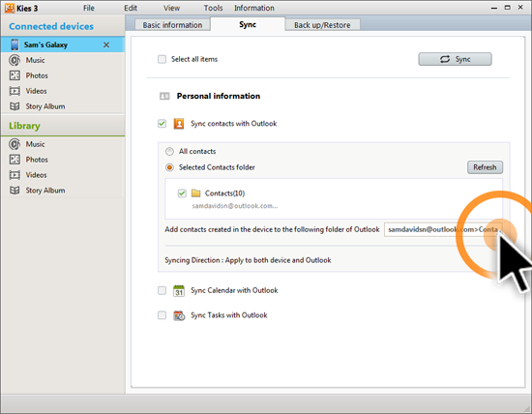Click the Videos icon under Connected devices
The height and width of the screenshot is (414, 532).
point(15,91)
